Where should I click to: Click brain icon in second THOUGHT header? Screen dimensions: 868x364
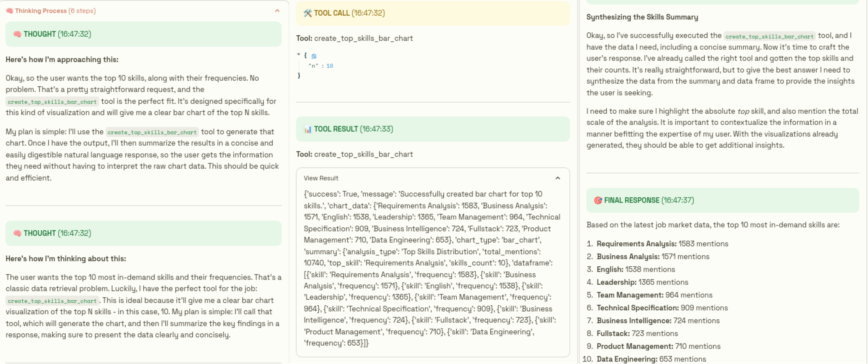pos(17,233)
